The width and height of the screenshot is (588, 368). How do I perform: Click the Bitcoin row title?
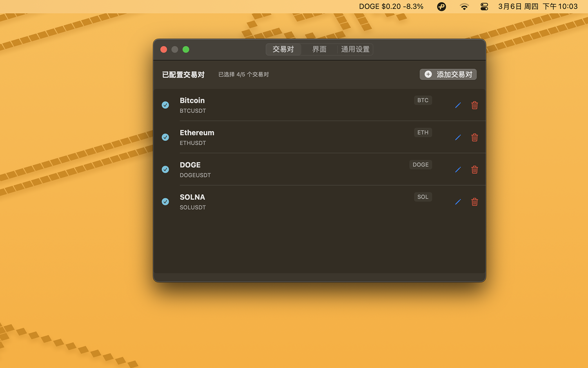click(x=192, y=101)
